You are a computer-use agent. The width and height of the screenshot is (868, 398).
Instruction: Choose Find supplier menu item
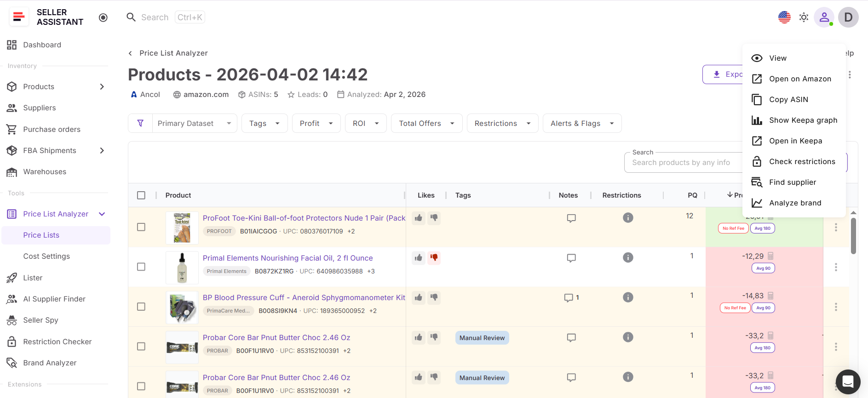coord(794,182)
